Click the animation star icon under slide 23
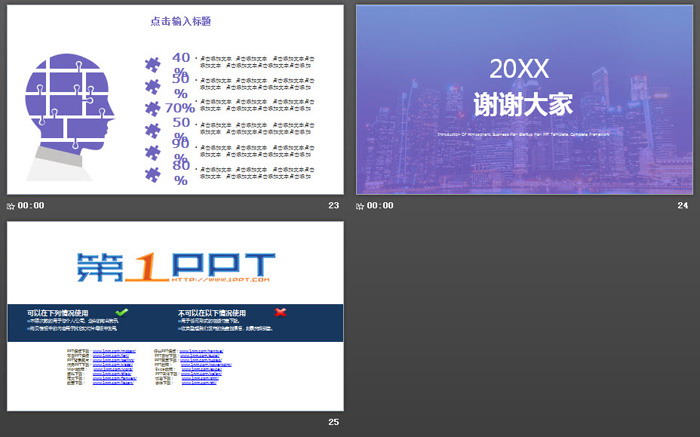700x437 pixels. pos(11,206)
